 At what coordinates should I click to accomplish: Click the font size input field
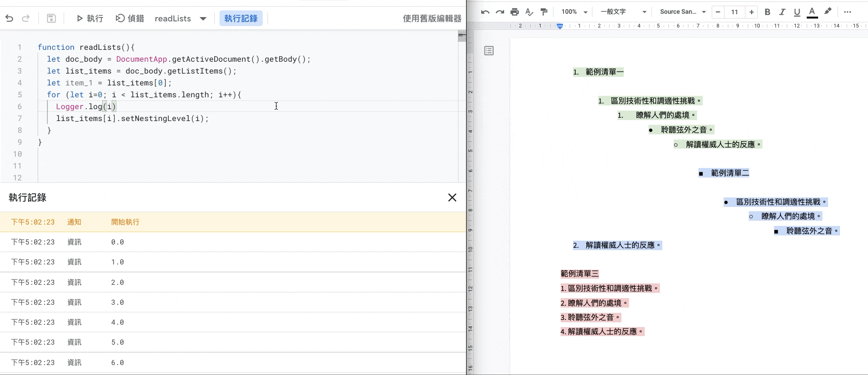coord(734,12)
